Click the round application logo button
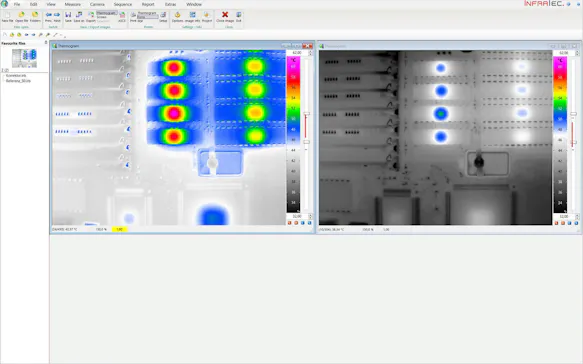Image resolution: width=583 pixels, height=364 pixels. [4, 4]
